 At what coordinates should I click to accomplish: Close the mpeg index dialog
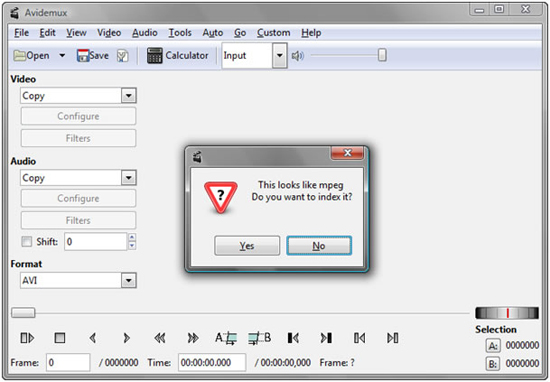348,153
